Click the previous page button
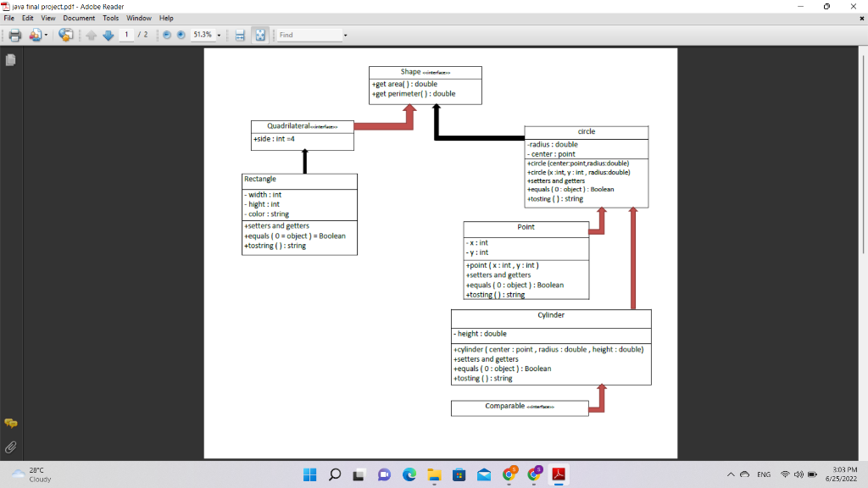 click(92, 35)
